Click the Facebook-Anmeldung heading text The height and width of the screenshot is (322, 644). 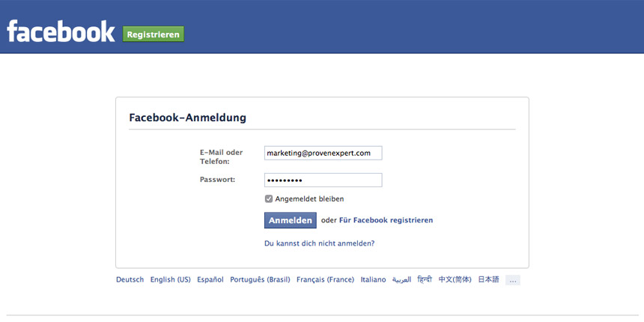pyautogui.click(x=188, y=118)
